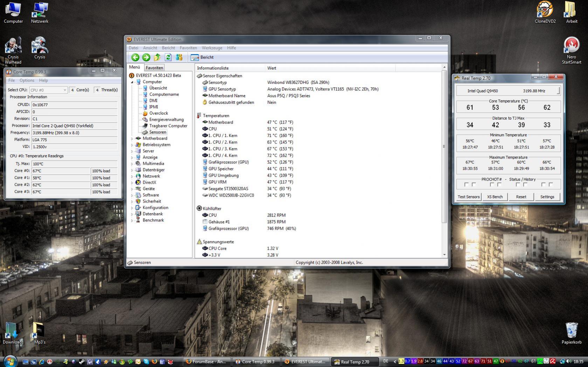Select the Crysis Warhead desktop shortcut
The width and height of the screenshot is (588, 367).
coord(13,51)
